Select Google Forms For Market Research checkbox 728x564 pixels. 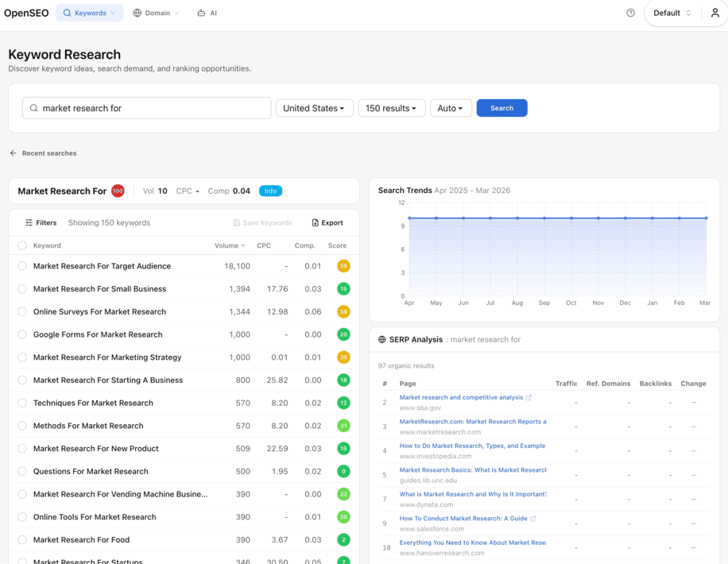(x=21, y=334)
